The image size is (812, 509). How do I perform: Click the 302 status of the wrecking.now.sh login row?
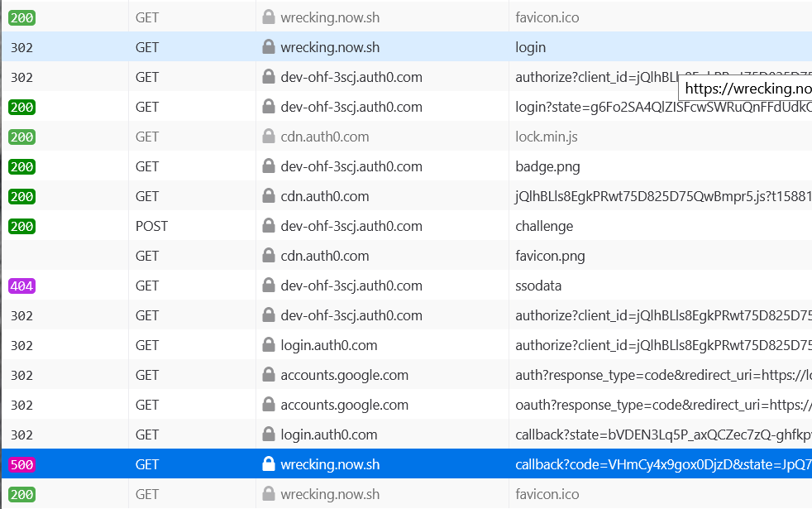coord(21,48)
